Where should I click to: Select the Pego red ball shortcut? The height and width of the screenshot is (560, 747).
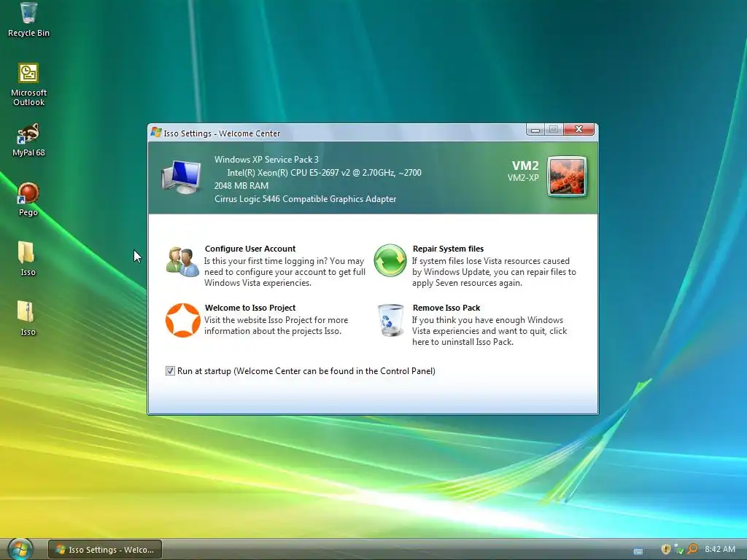coord(28,199)
